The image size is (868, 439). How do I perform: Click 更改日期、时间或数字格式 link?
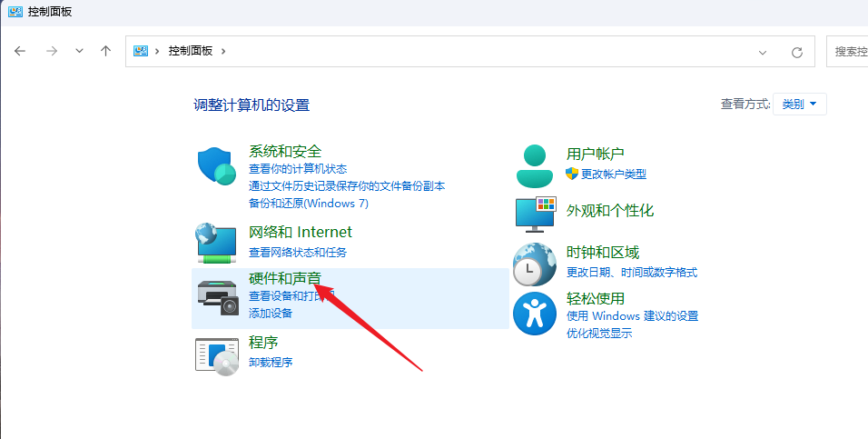632,272
